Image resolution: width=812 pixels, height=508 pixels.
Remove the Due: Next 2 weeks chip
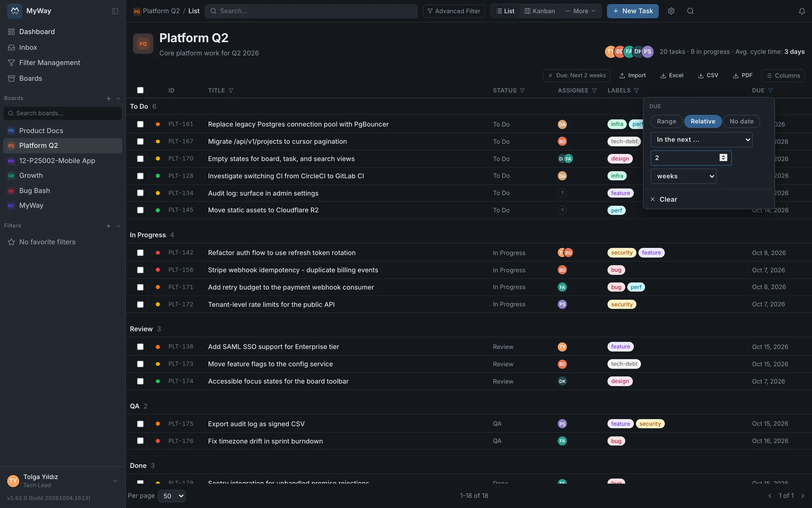[550, 76]
